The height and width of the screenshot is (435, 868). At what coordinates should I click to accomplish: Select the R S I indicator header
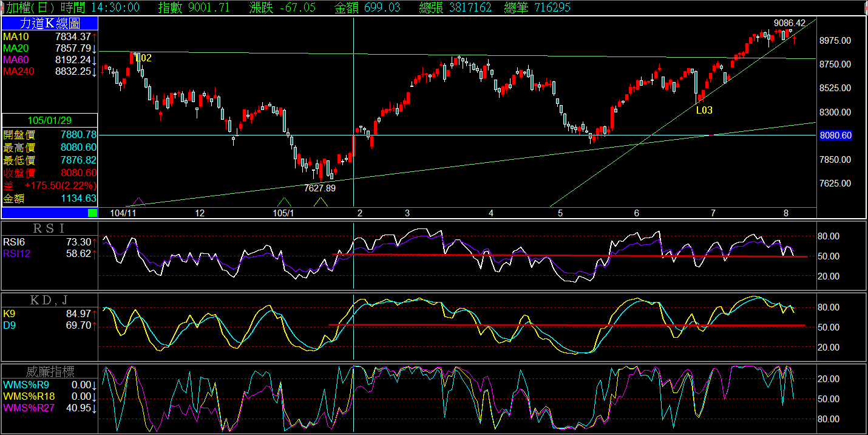point(50,228)
